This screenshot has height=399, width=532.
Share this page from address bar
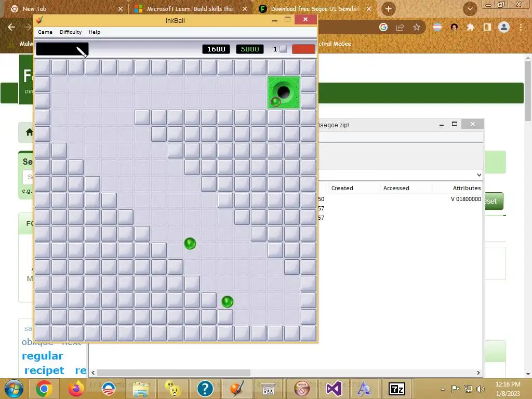point(400,27)
